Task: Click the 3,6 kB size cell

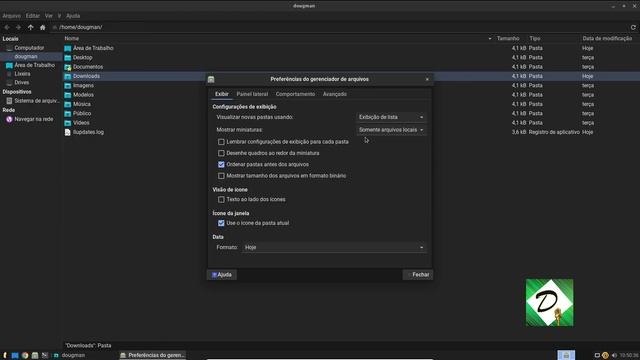Action: coord(519,132)
